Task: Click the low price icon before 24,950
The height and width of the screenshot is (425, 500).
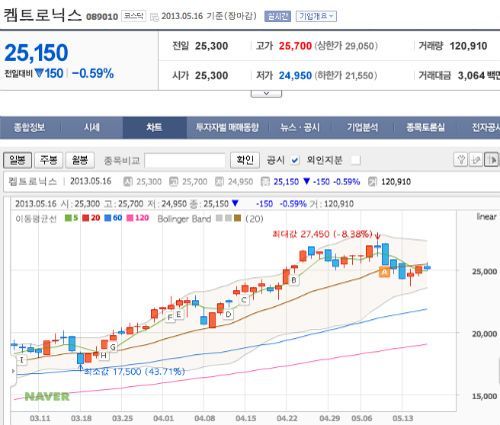Action: pyautogui.click(x=219, y=182)
